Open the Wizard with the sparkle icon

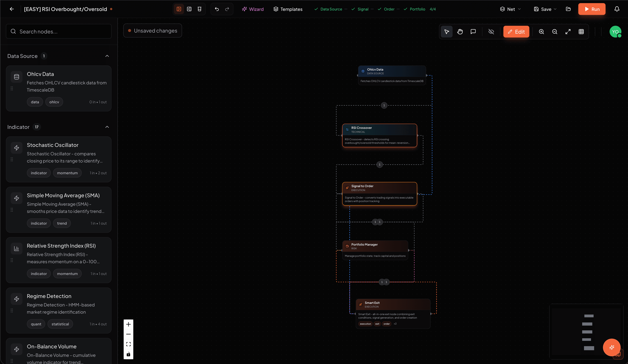pos(253,9)
